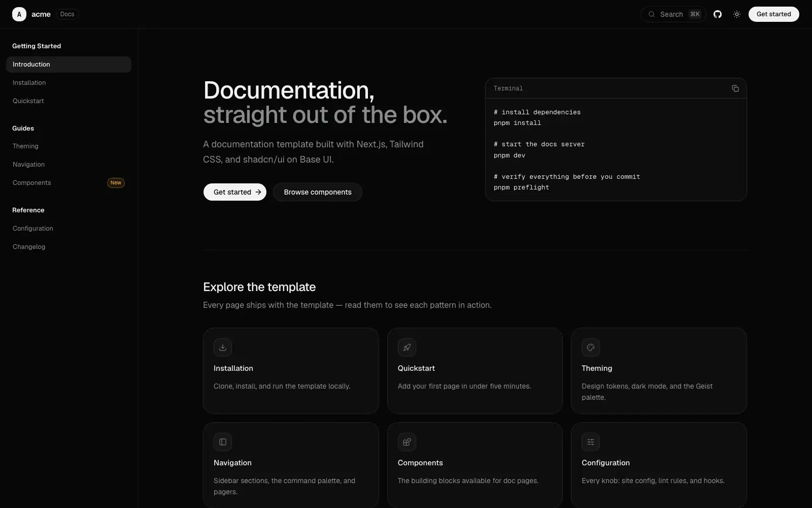Open Components in the sidebar
This screenshot has height=508, width=812.
point(69,183)
